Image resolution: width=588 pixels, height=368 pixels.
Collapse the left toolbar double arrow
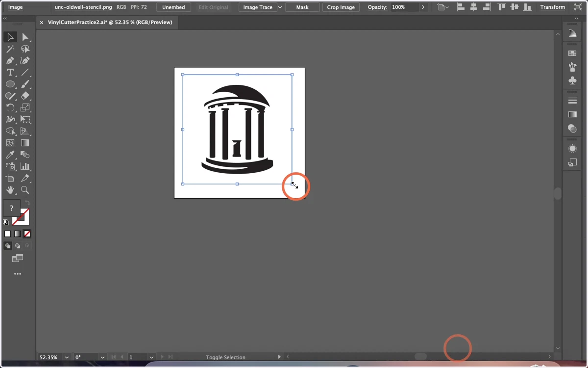pos(5,18)
